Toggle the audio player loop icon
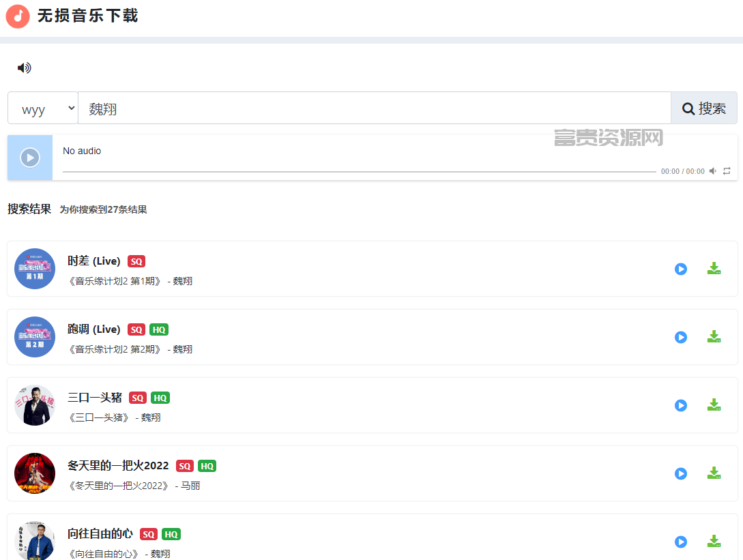This screenshot has width=743, height=560. (x=727, y=171)
